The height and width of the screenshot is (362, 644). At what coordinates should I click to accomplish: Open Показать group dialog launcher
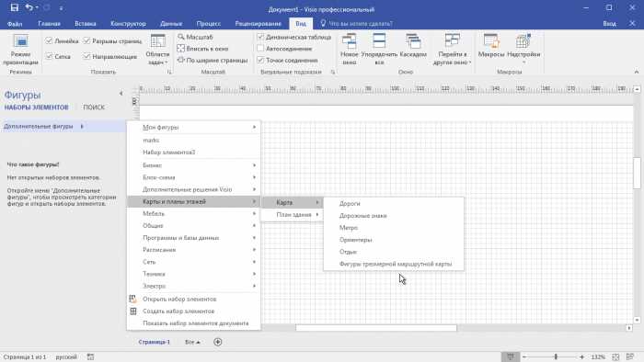168,73
